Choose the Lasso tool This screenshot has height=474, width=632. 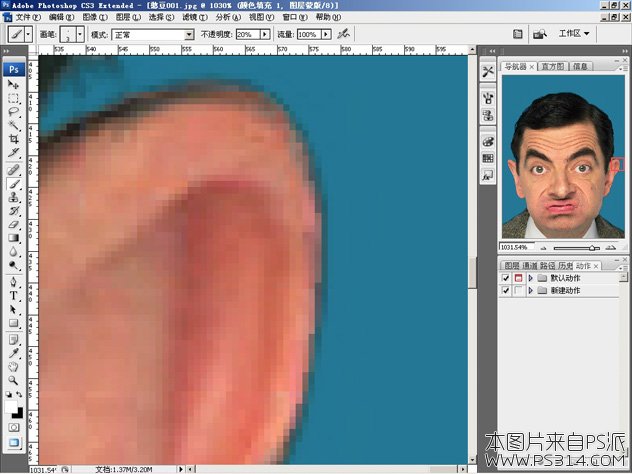(14, 112)
